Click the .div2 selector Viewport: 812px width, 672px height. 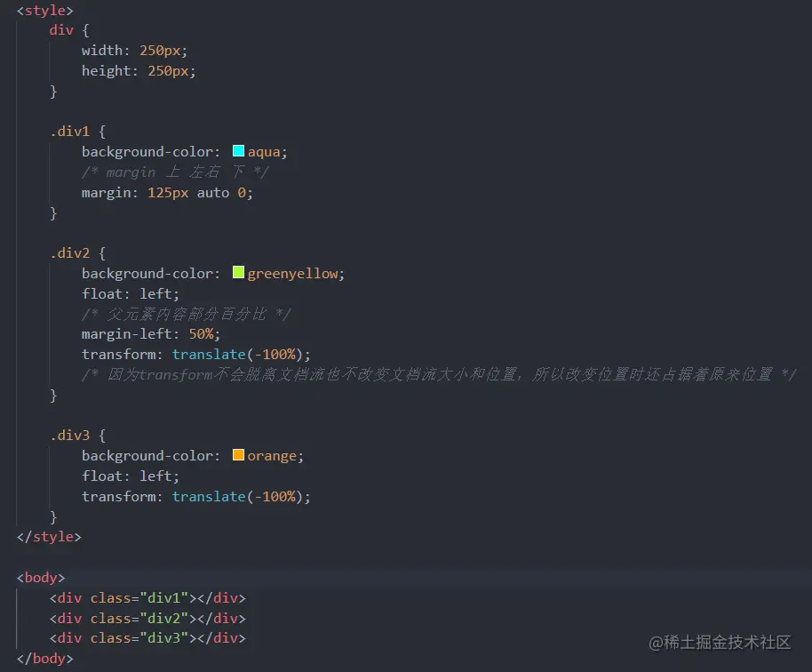[x=70, y=253]
